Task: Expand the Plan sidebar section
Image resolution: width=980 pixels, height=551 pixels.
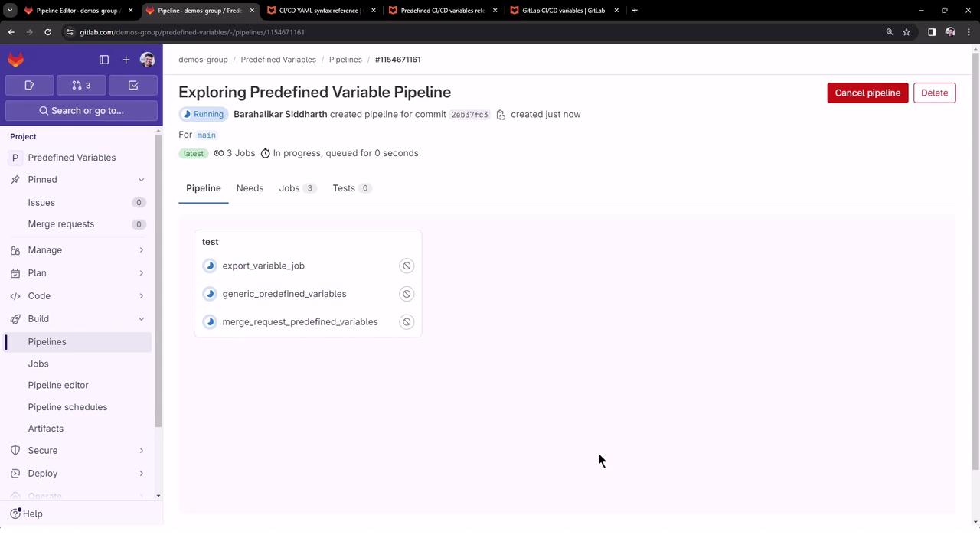Action: coord(78,273)
